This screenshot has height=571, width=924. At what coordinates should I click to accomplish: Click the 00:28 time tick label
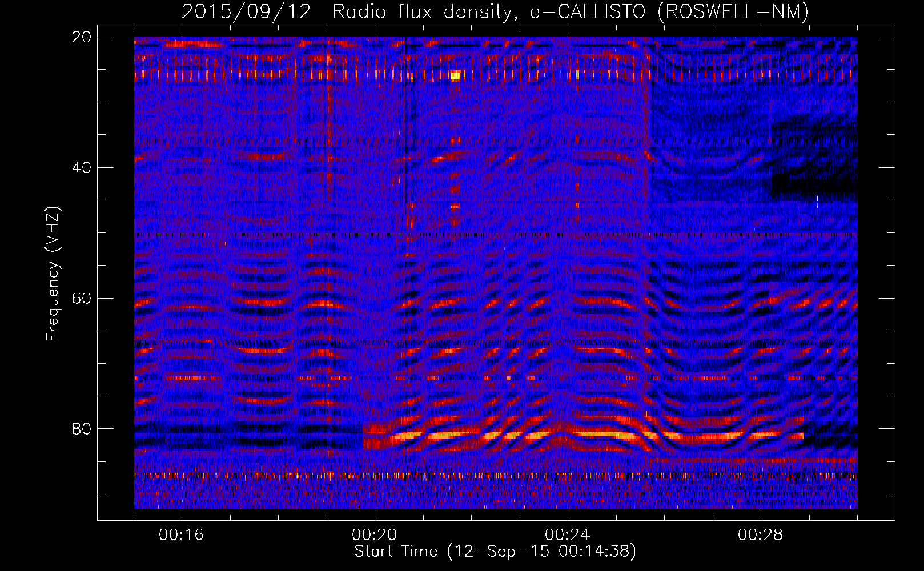pyautogui.click(x=761, y=534)
